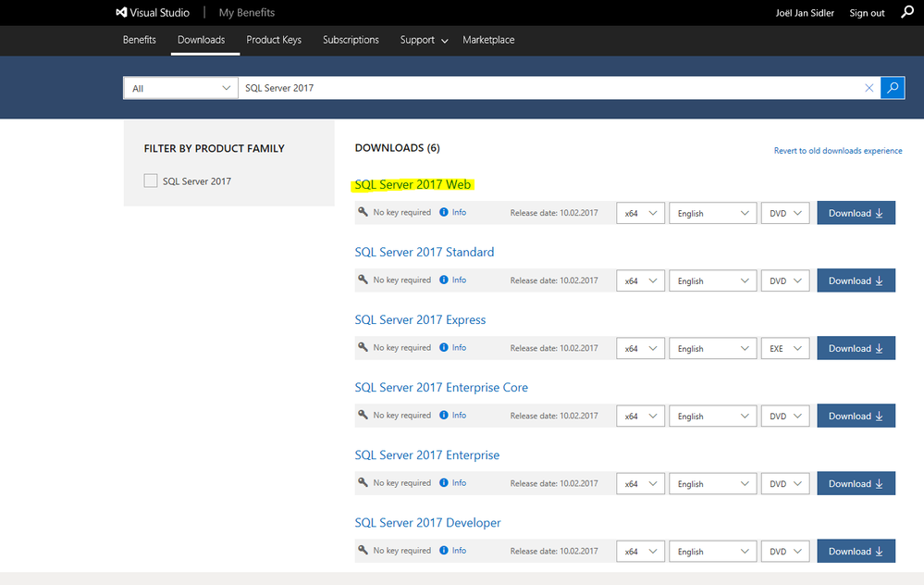Open English language dropdown for SQL Server 2017 Web
The width and height of the screenshot is (924, 585).
[x=712, y=213]
